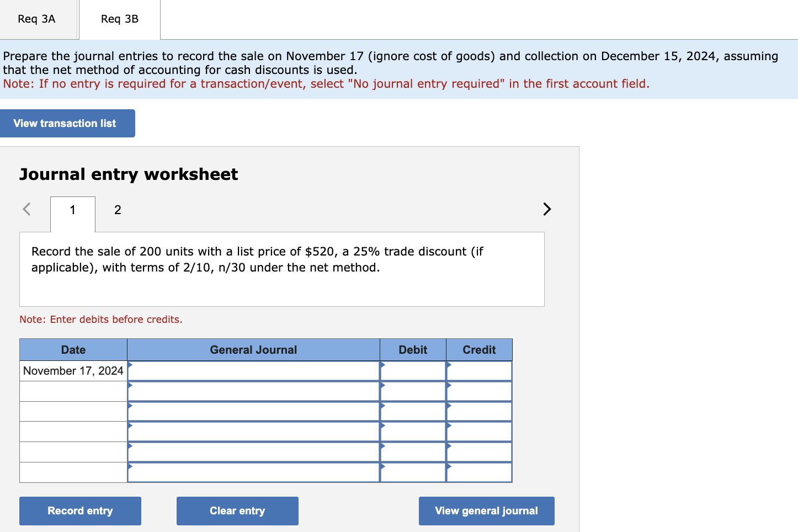Select journal entry page 2
Viewport: 798px width, 532px height.
point(117,210)
